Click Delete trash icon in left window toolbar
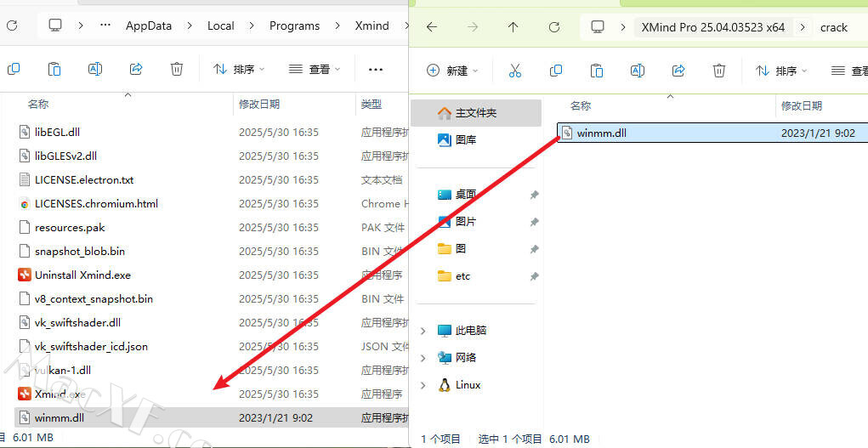 [177, 69]
